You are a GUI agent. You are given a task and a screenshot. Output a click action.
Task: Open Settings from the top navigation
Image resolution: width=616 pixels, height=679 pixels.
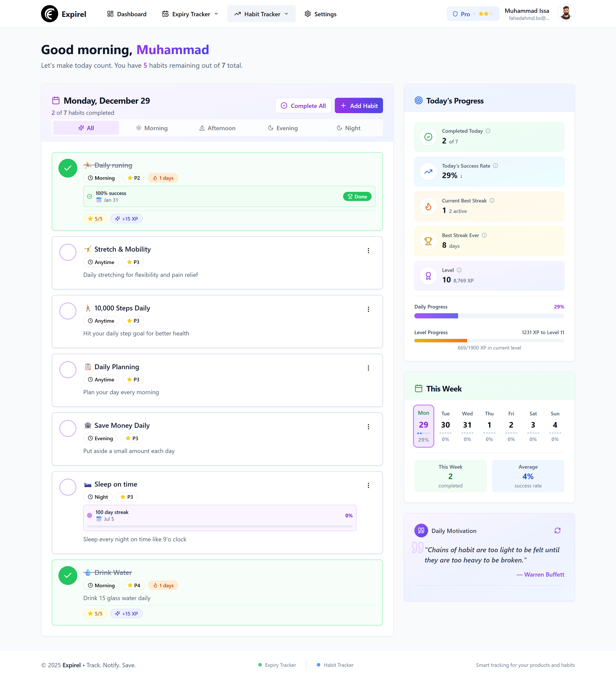click(x=320, y=14)
